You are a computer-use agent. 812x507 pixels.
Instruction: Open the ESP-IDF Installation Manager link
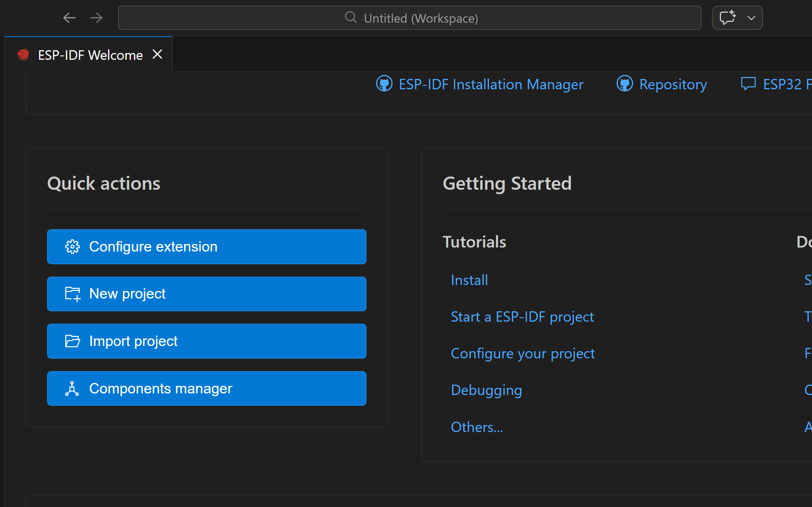point(491,84)
